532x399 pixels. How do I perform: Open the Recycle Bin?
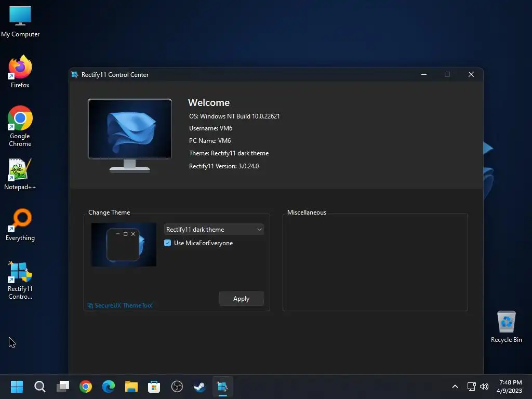(506, 326)
